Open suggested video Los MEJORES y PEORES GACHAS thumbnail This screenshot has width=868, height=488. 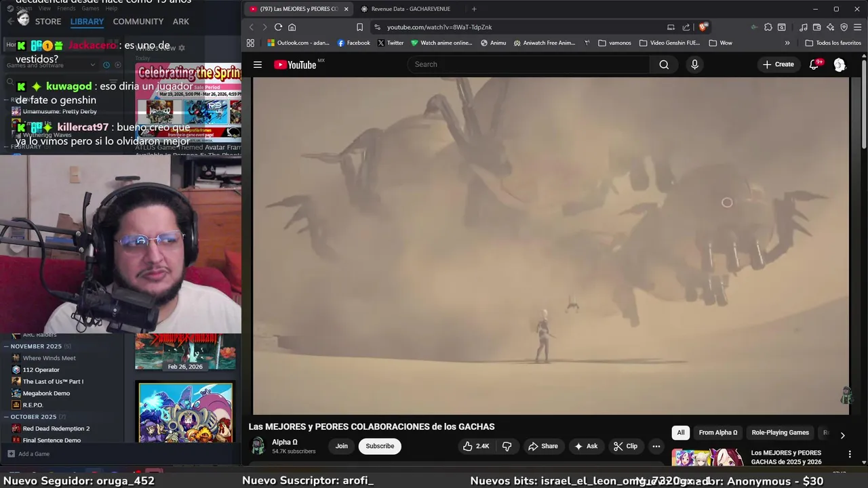tap(707, 457)
